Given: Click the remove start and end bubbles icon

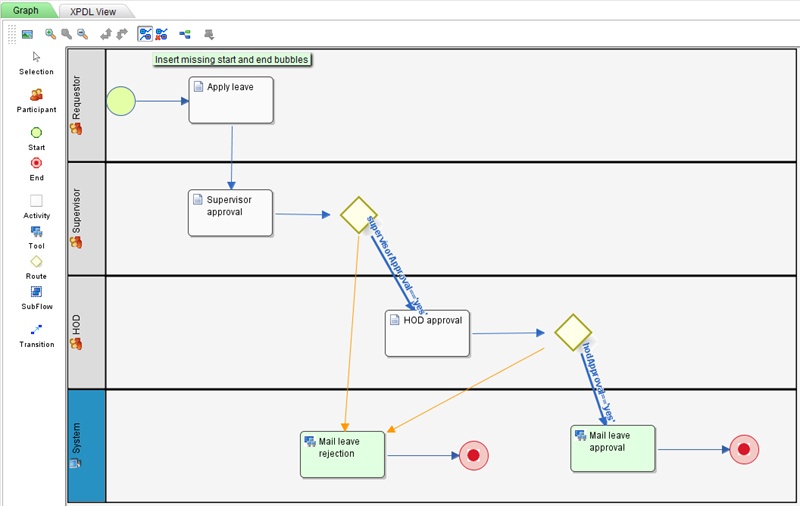Looking at the screenshot, I should (161, 33).
